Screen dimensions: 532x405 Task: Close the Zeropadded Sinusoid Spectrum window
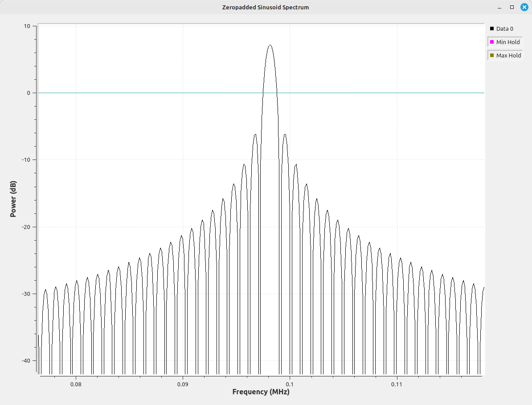pos(524,7)
